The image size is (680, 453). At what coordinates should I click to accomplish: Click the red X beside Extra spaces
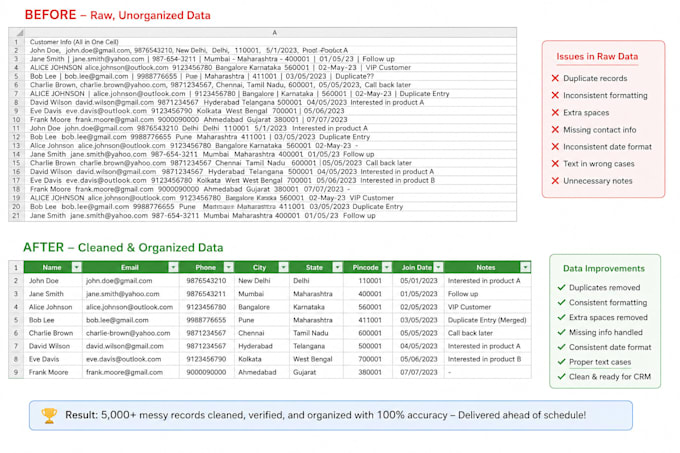pyautogui.click(x=555, y=112)
